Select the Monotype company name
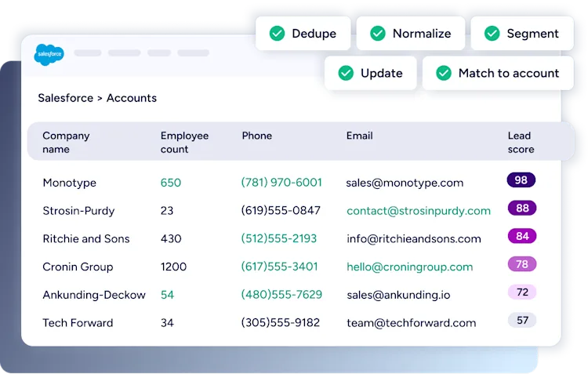 [x=69, y=183]
